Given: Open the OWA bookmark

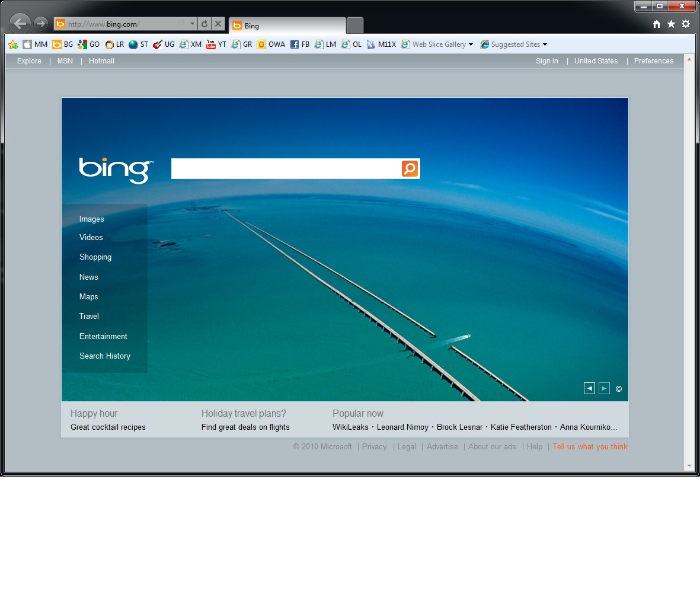Looking at the screenshot, I should 271,44.
